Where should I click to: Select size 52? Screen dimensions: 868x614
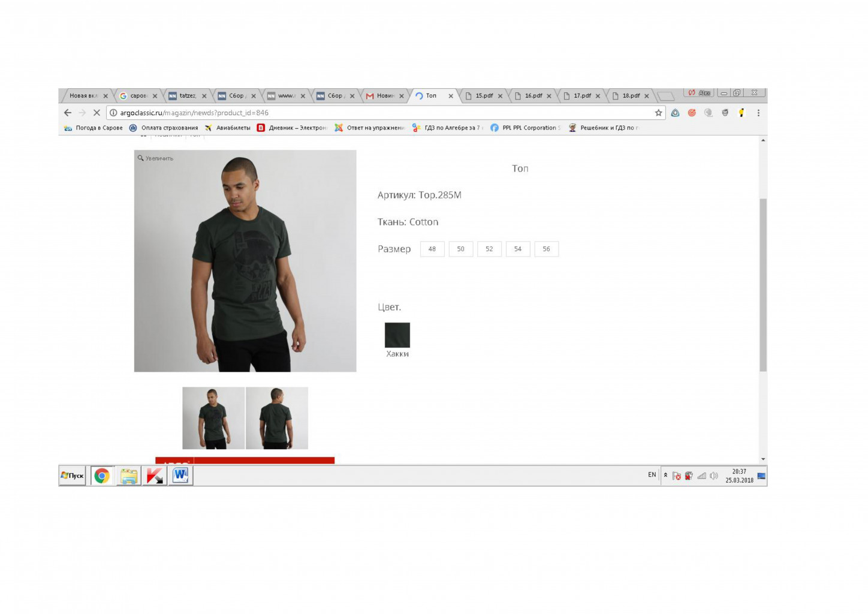489,249
